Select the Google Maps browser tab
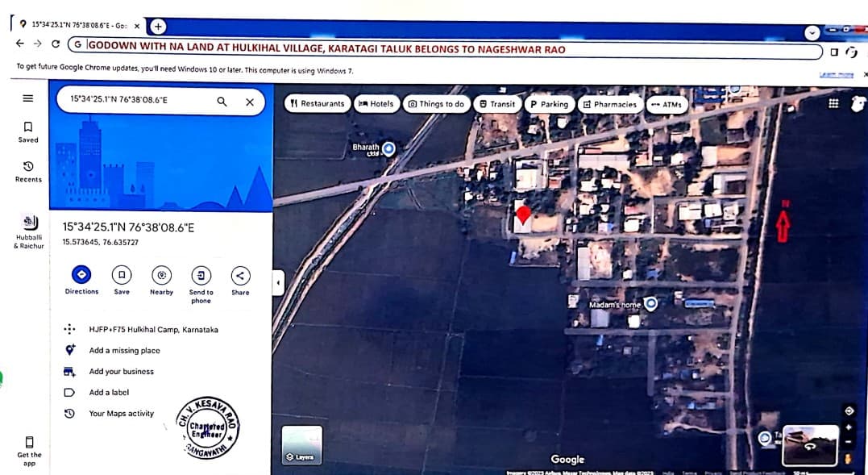Image resolution: width=868 pixels, height=475 pixels. point(79,25)
